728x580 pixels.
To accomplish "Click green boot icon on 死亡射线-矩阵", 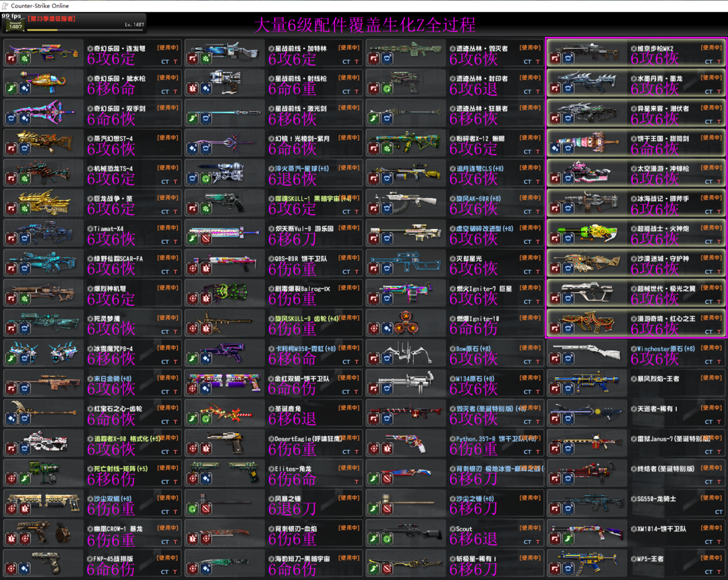I will click(x=25, y=479).
